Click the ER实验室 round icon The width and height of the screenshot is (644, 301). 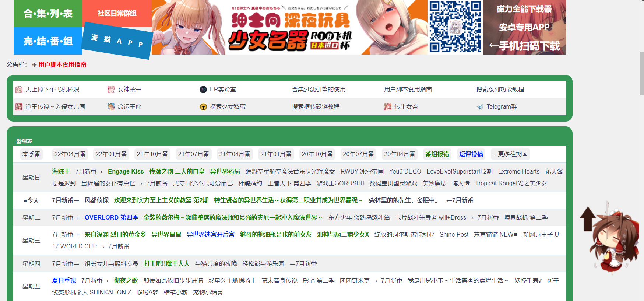click(203, 90)
